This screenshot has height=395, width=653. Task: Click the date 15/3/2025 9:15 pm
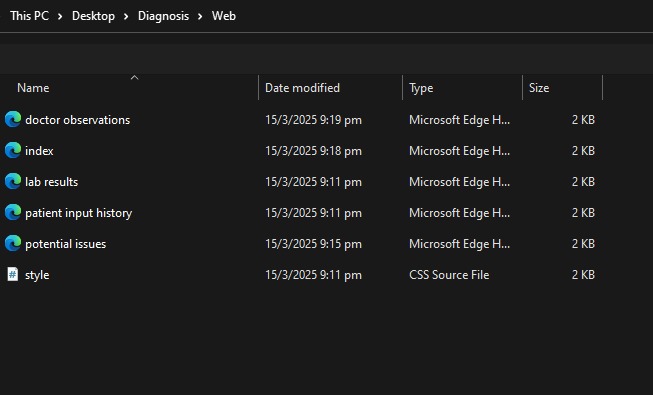click(314, 244)
